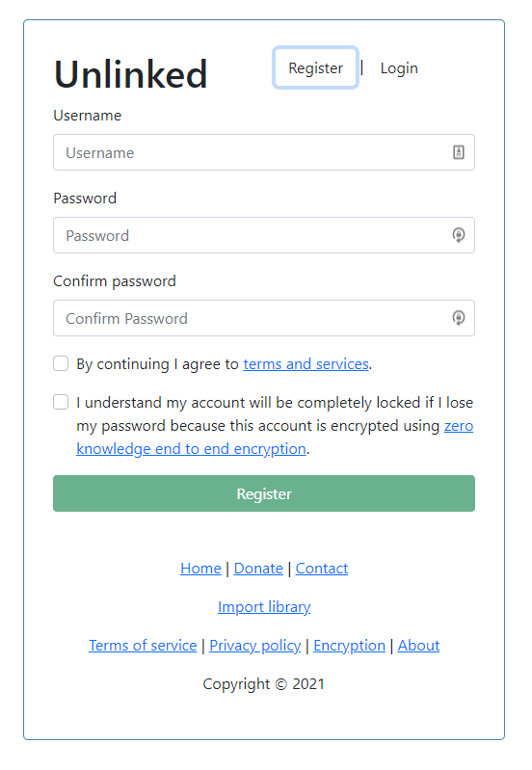532x770 pixels.
Task: Open the Privacy policy link
Action: [255, 646]
